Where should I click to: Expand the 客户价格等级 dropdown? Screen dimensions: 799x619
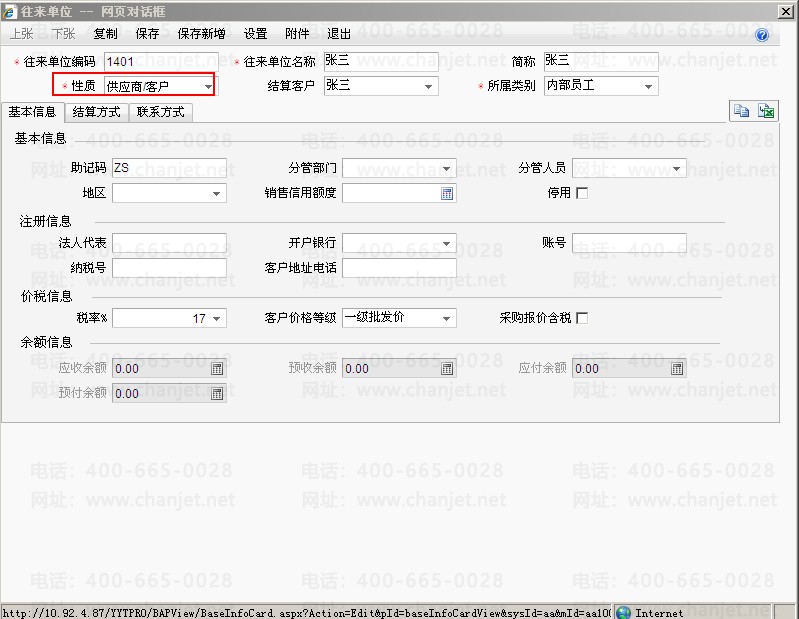click(446, 318)
